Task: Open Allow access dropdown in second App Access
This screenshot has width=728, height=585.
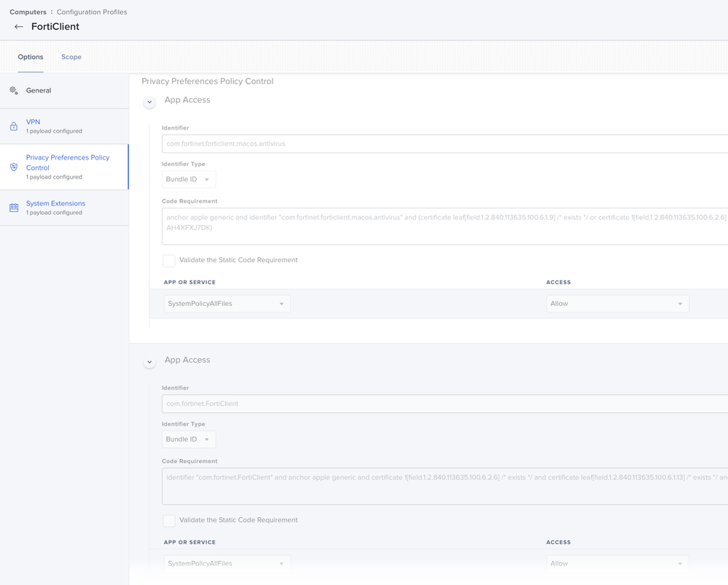Action: coord(617,564)
